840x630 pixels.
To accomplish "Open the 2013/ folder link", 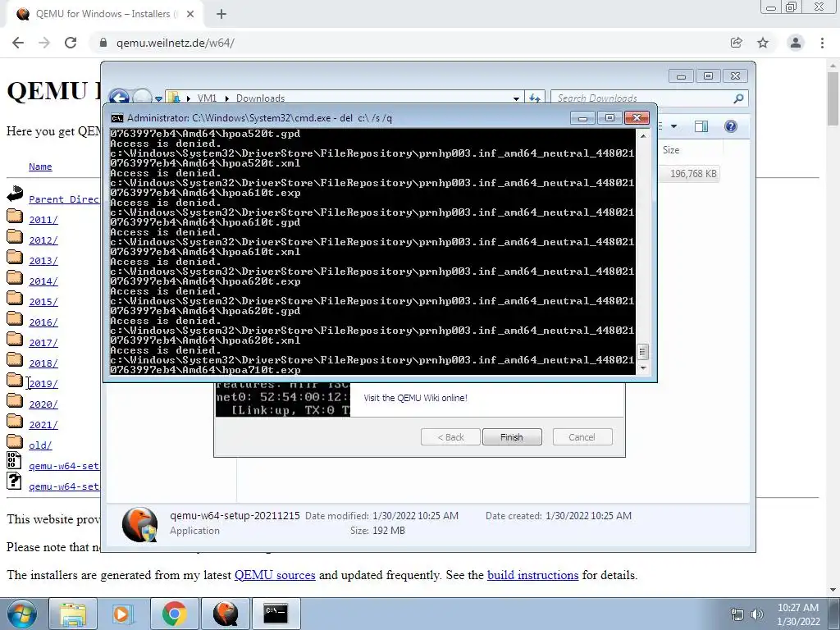I will (43, 261).
